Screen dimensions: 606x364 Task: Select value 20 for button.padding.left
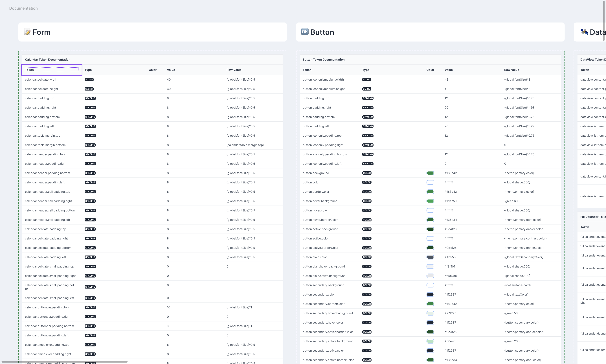tap(446, 126)
